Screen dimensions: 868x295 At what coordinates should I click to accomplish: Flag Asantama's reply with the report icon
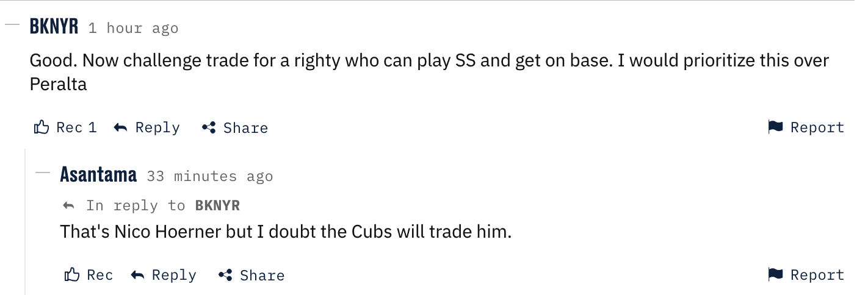click(775, 275)
